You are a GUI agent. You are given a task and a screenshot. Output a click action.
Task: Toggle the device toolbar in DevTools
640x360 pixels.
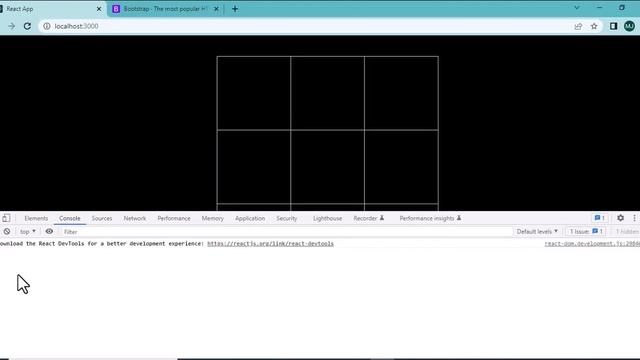pos(6,218)
